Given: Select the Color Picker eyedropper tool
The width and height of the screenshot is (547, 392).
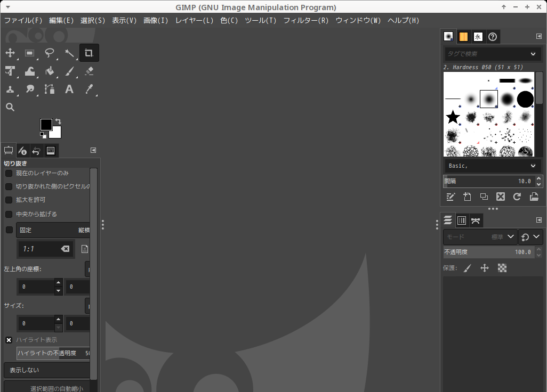Looking at the screenshot, I should pyautogui.click(x=89, y=89).
